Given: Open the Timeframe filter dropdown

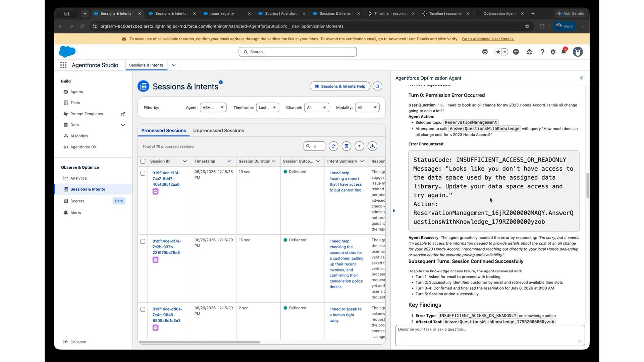Looking at the screenshot, I should [267, 108].
